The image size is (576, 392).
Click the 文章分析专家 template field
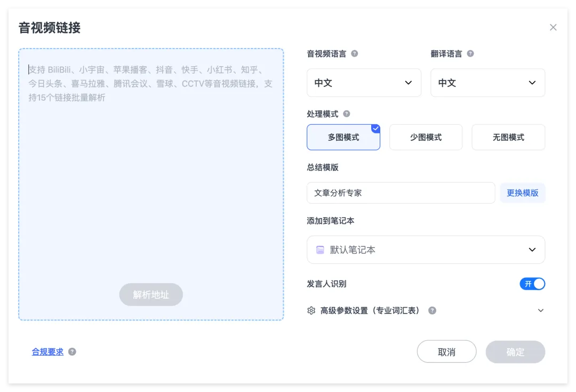point(401,193)
